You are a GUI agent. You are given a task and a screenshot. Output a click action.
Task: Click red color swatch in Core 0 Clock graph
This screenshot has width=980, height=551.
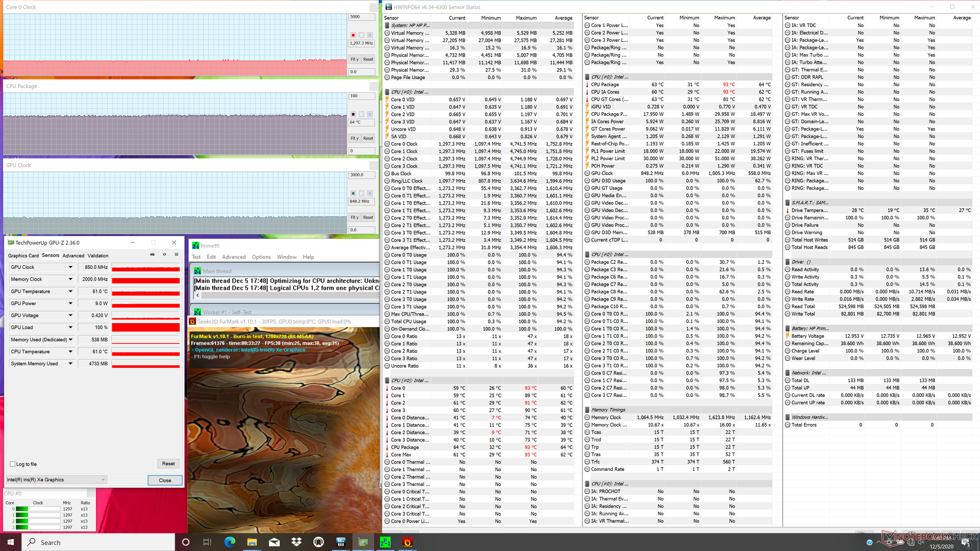353,35
